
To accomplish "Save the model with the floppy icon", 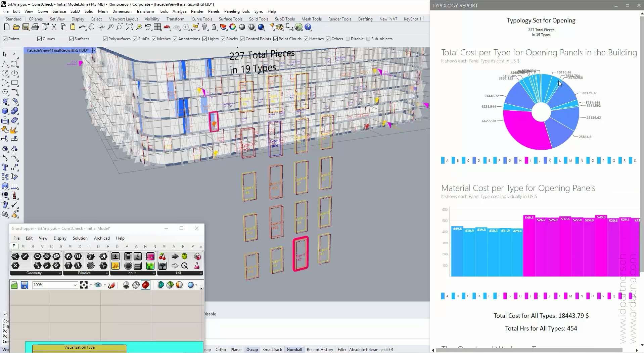I will 26,27.
